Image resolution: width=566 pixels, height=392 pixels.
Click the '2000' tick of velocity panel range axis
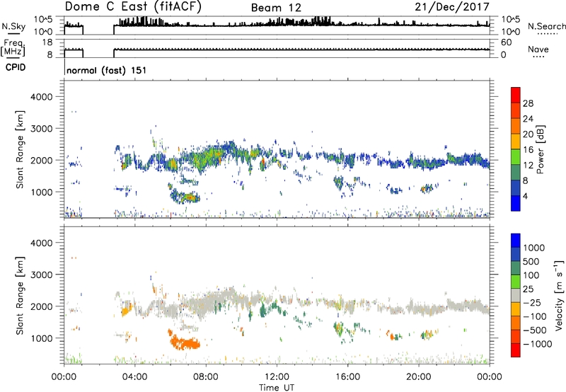(x=41, y=306)
